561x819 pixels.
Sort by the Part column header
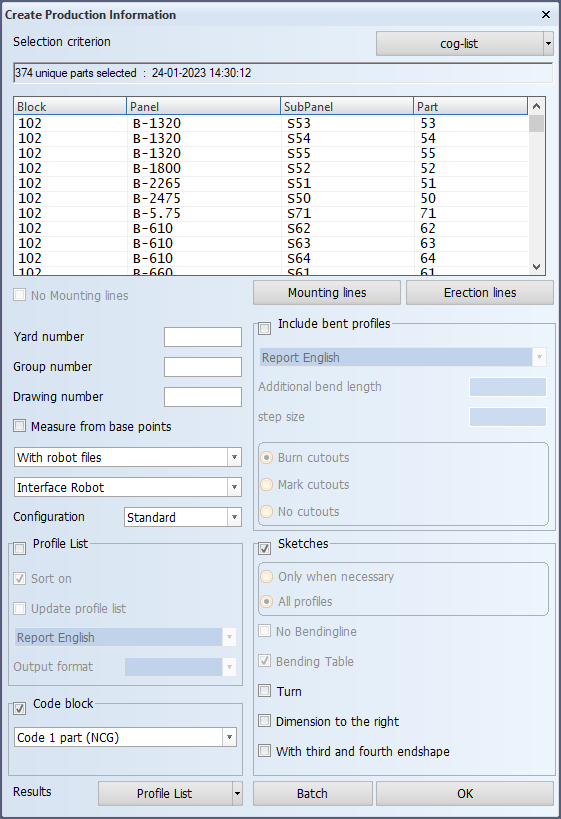click(x=471, y=107)
